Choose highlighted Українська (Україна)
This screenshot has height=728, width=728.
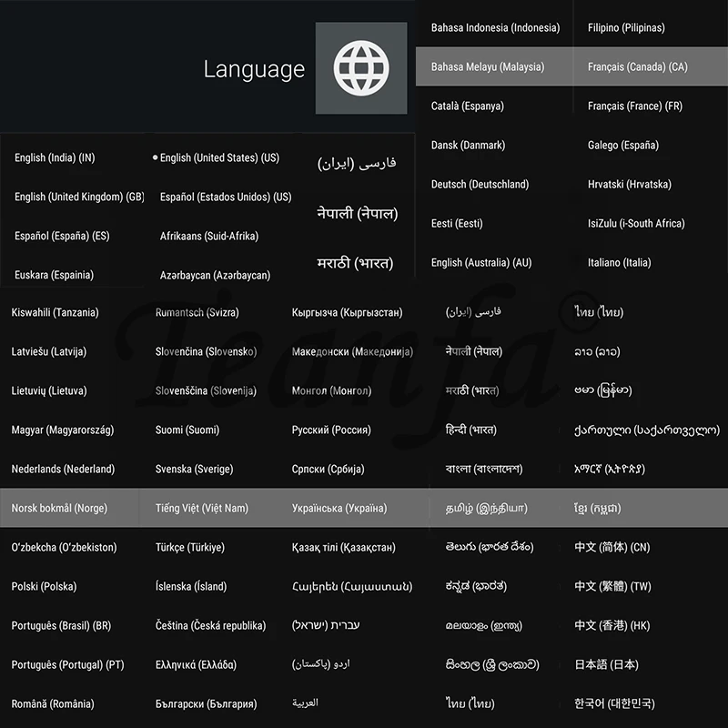pos(339,509)
